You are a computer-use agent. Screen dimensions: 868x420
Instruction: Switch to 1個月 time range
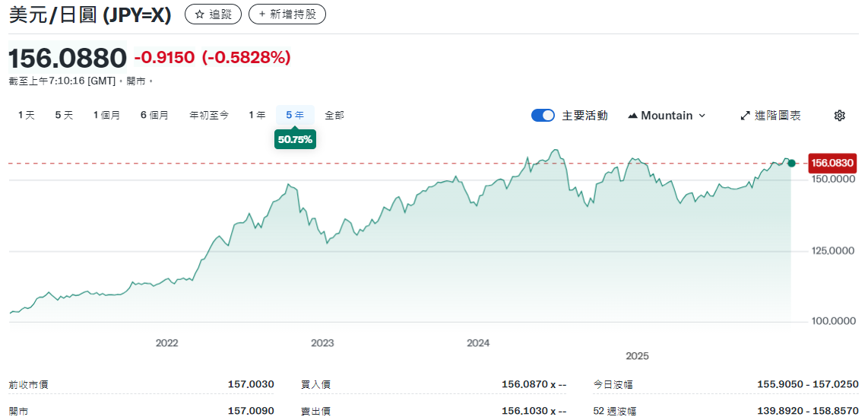click(106, 116)
